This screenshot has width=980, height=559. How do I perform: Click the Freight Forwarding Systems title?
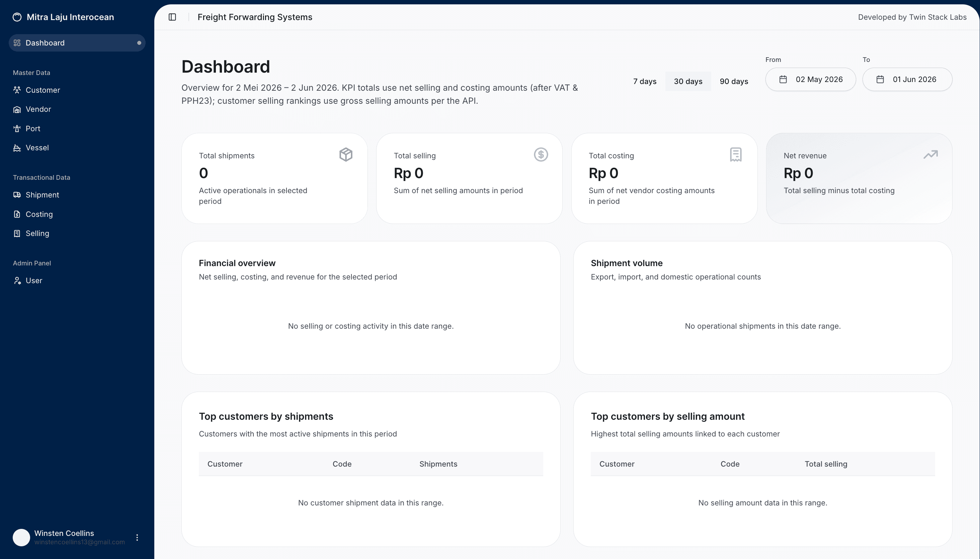coord(255,17)
